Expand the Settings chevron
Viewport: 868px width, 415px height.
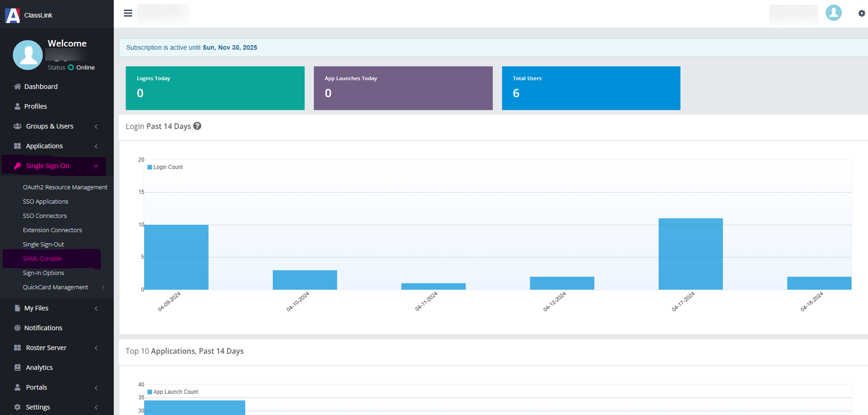pos(96,407)
